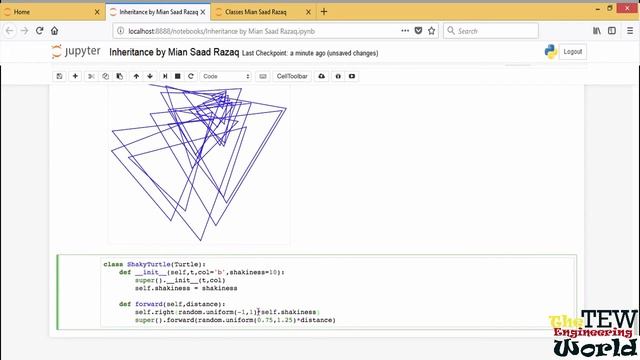Image resolution: width=640 pixels, height=360 pixels.
Task: Click the super().forward(random.uniform line
Action: click(235, 320)
